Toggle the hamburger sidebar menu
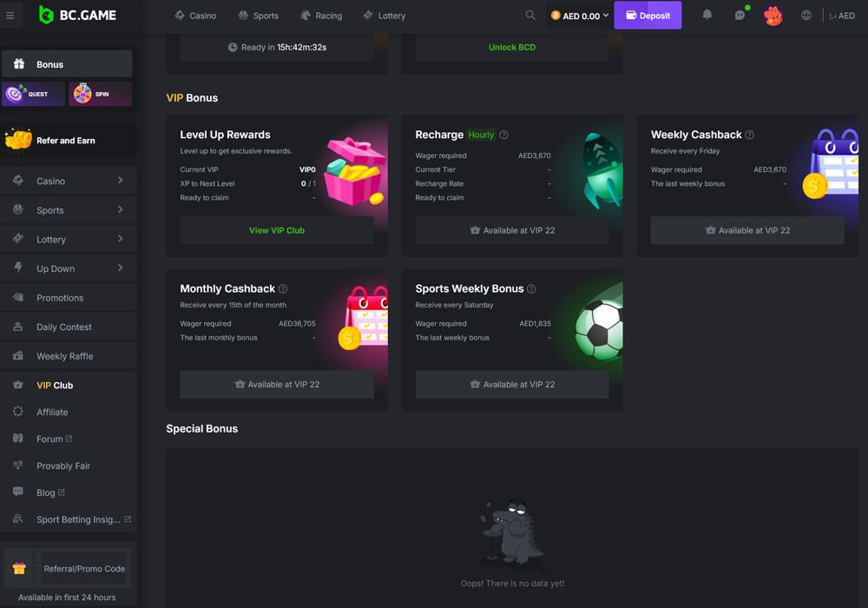The width and height of the screenshot is (868, 608). click(10, 16)
